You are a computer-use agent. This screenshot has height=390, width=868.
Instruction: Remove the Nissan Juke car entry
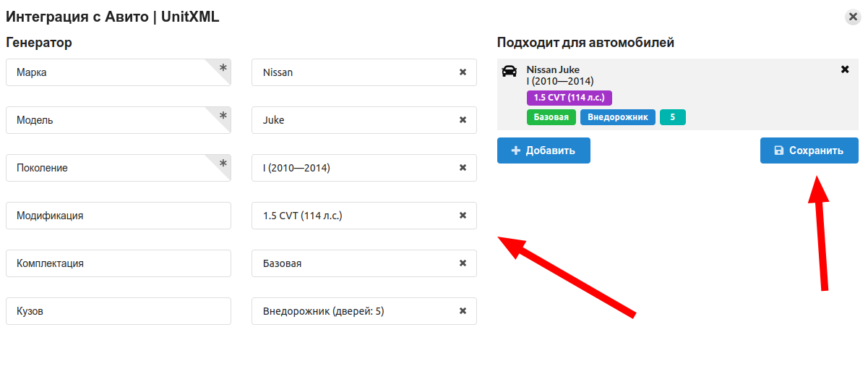point(845,69)
